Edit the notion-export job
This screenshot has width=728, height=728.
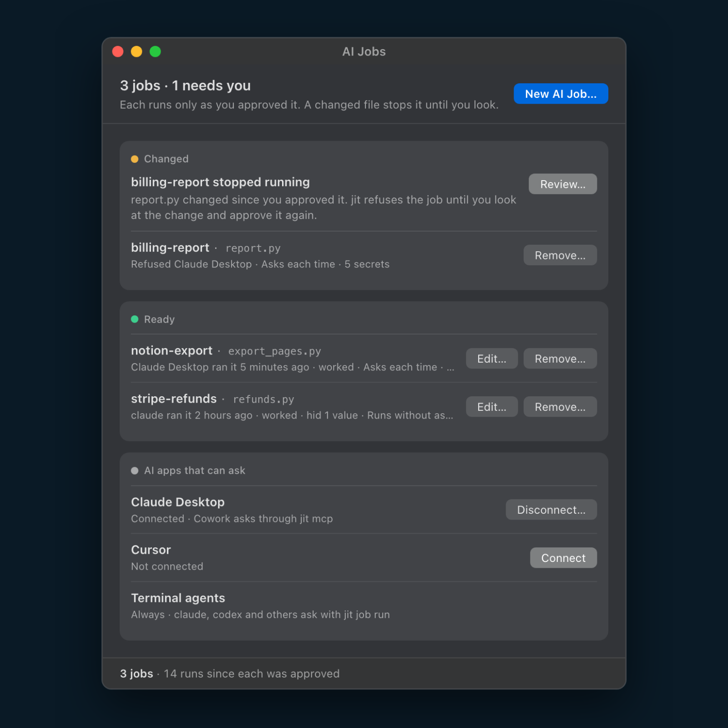[x=491, y=359]
